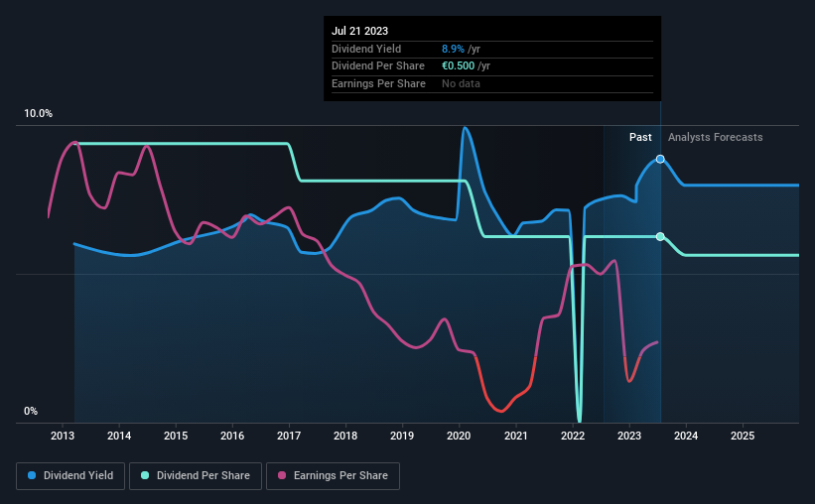Click the Jul 21 2023 tooltip date

click(x=359, y=31)
